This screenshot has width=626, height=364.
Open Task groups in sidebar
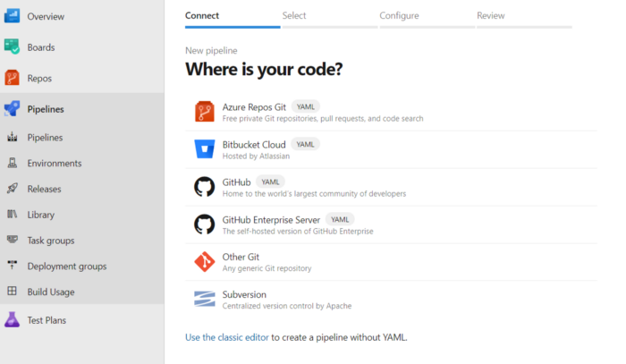[x=52, y=241]
